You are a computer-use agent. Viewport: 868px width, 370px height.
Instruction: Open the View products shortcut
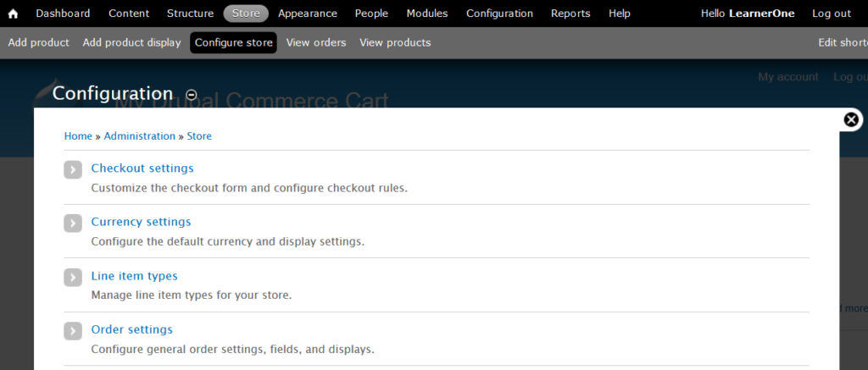pos(395,42)
